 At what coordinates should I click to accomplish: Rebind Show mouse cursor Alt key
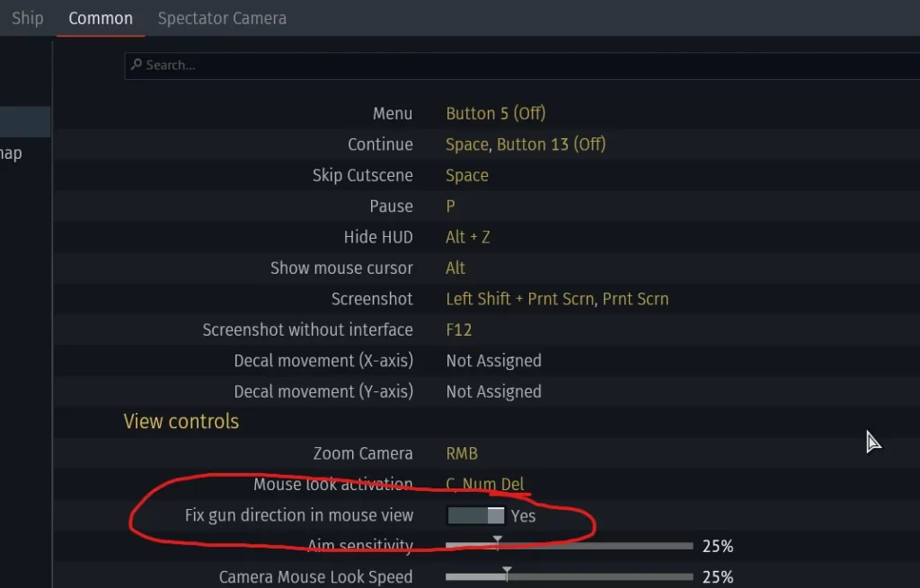click(456, 268)
